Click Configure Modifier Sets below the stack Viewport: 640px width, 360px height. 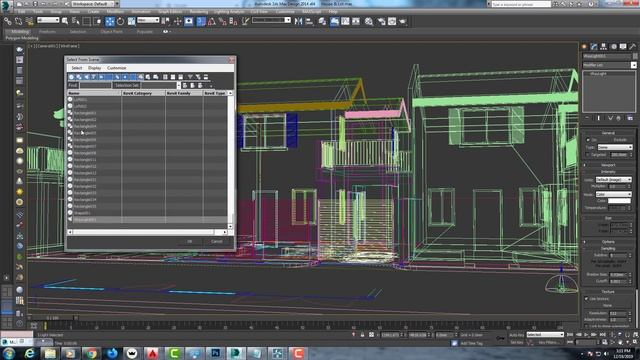click(x=630, y=118)
